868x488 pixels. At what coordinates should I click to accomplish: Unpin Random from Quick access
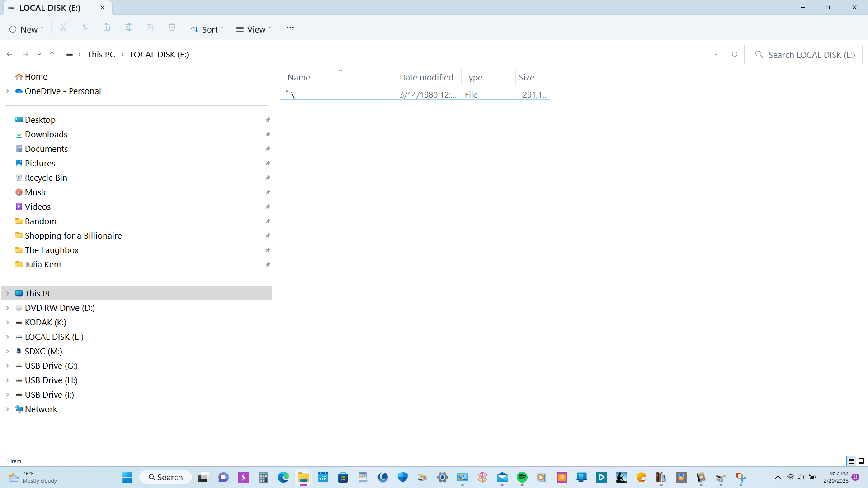tap(268, 221)
